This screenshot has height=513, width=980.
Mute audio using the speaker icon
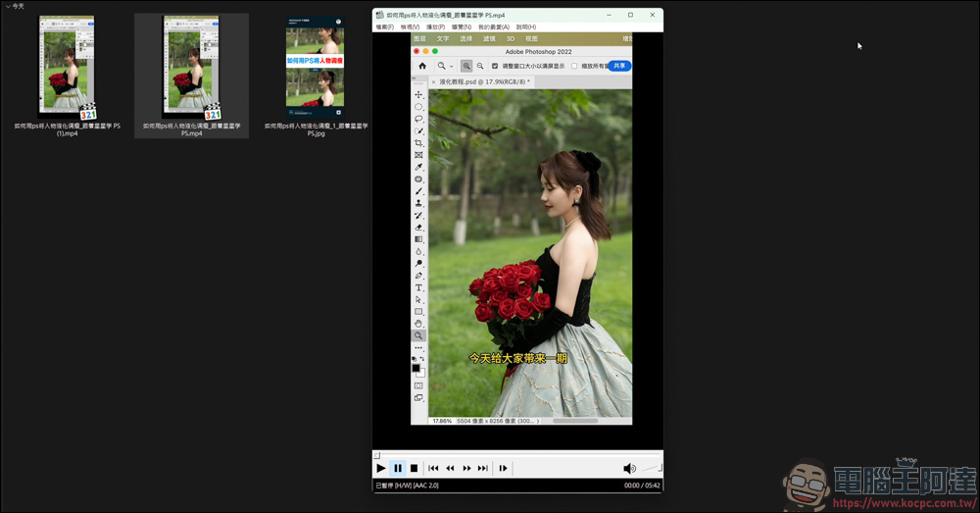click(x=629, y=469)
